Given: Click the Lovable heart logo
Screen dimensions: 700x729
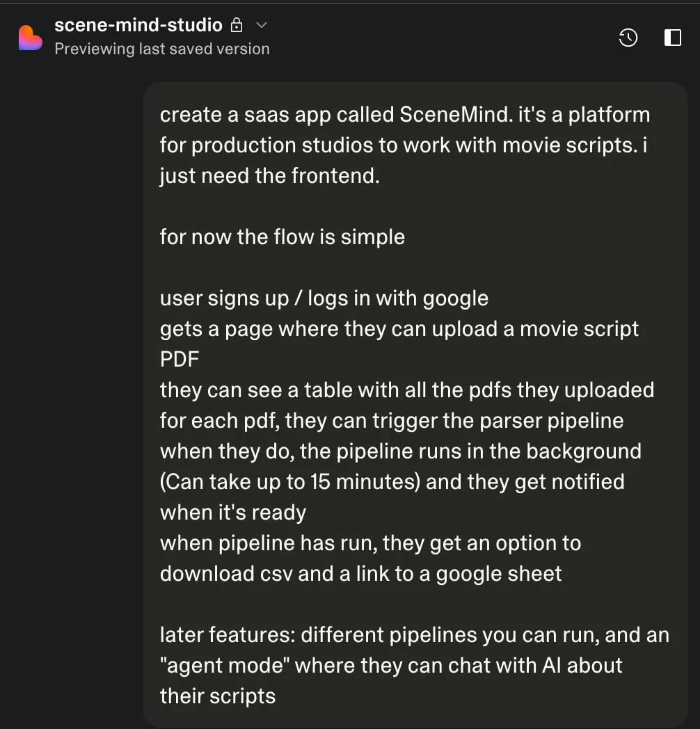Looking at the screenshot, I should (30, 38).
